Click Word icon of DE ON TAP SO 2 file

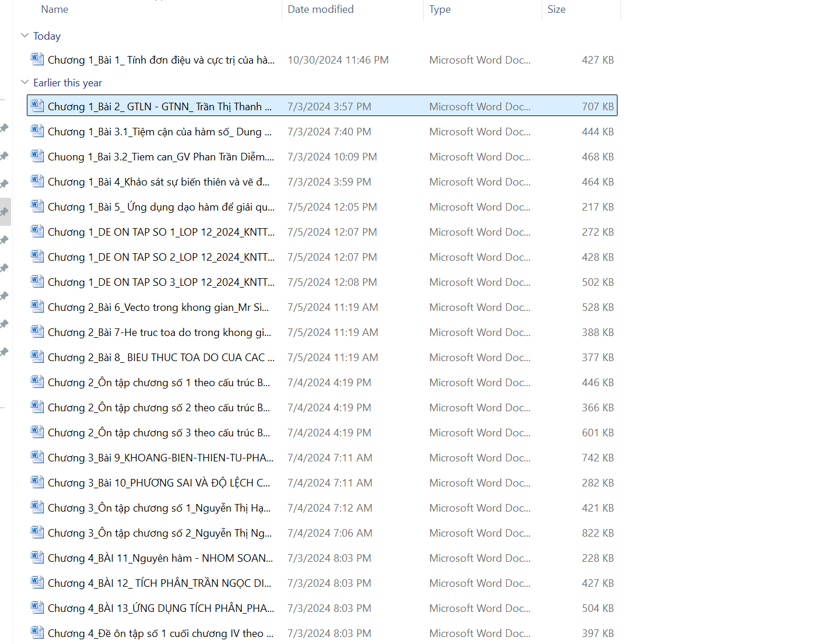pos(37,256)
